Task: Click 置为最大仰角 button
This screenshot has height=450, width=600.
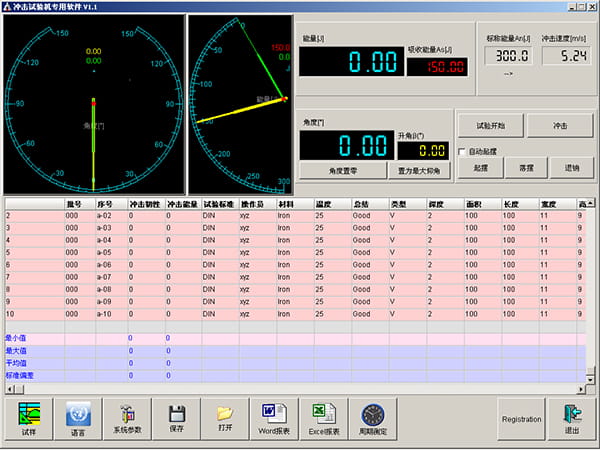Action: (x=421, y=170)
